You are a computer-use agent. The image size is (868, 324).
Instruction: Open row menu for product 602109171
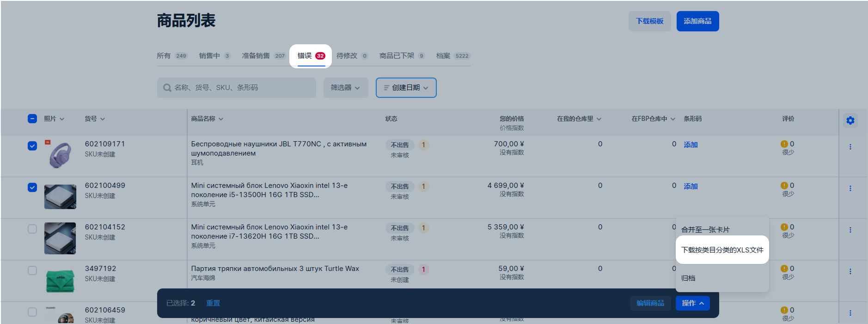point(850,147)
